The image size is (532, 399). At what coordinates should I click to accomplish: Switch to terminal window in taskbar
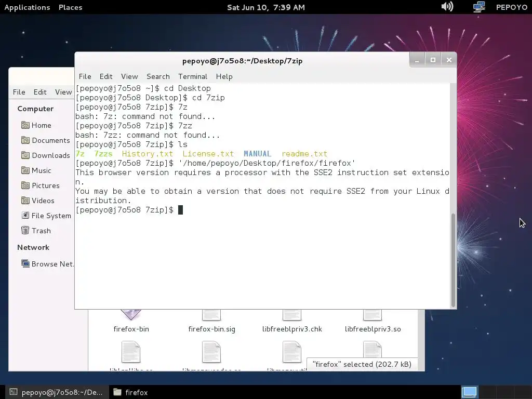(57, 392)
